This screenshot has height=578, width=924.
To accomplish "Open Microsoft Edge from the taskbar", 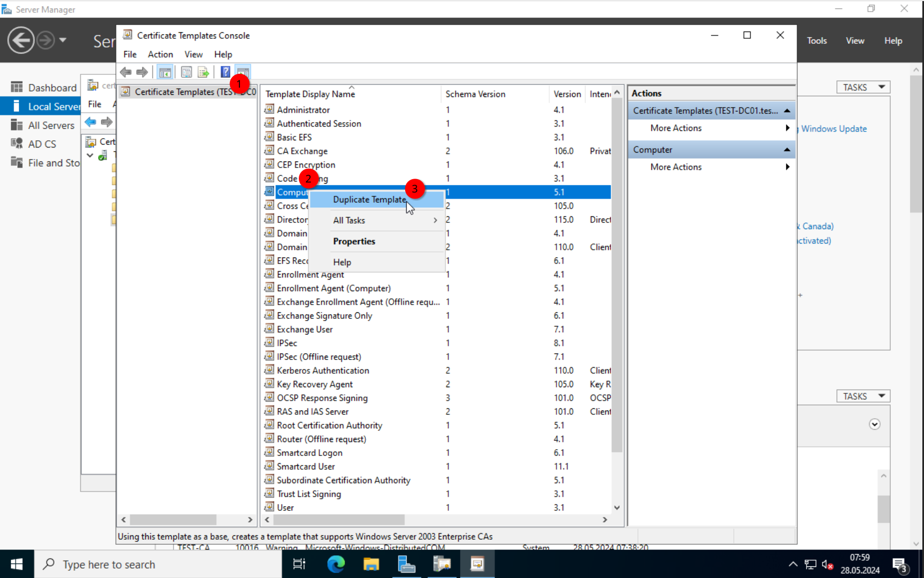I will [336, 564].
